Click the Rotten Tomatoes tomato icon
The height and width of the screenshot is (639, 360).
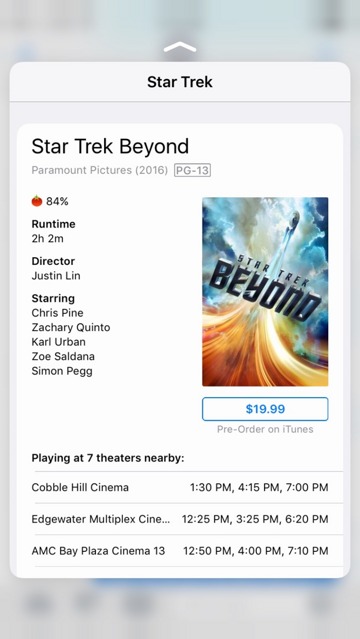[x=37, y=201]
